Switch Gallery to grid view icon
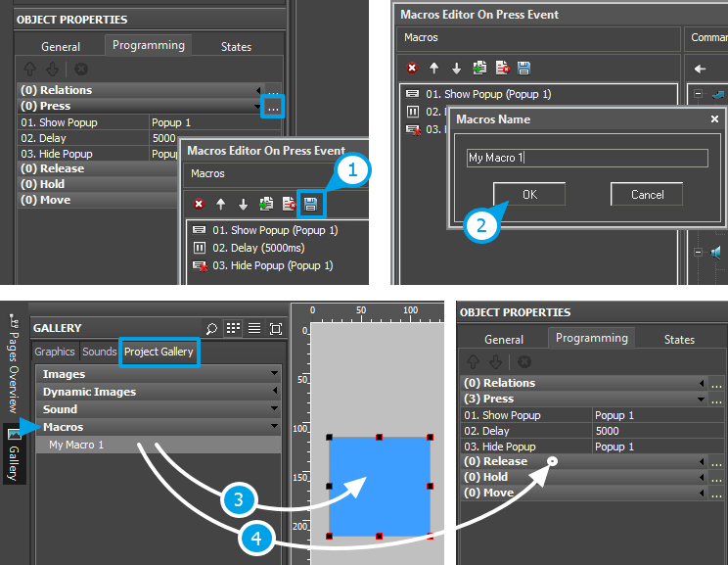 pyautogui.click(x=233, y=328)
